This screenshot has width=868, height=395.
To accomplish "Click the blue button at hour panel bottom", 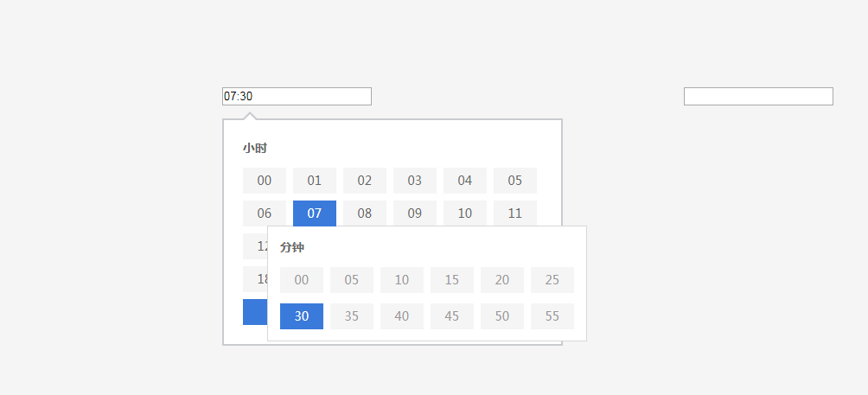I will [x=255, y=312].
